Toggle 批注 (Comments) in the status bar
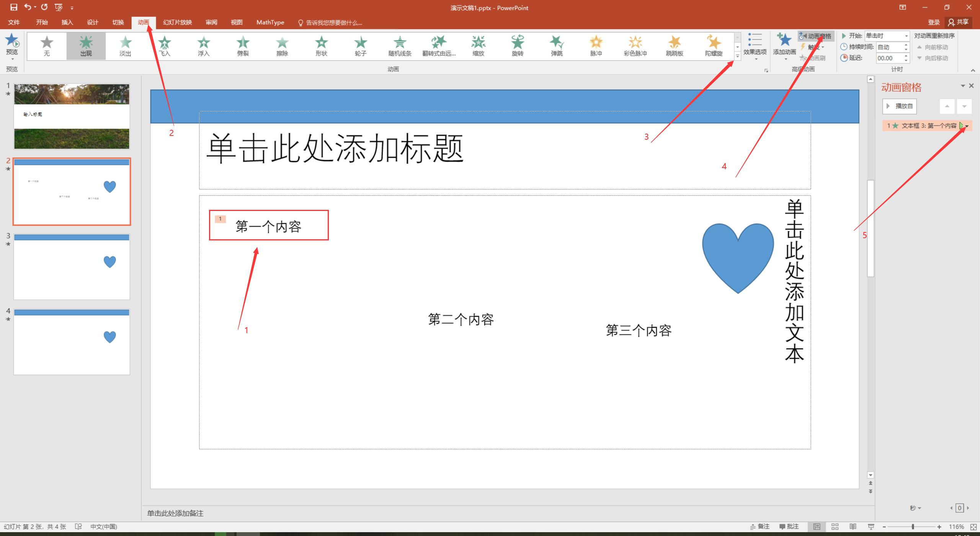Viewport: 980px width, 536px height. pos(789,527)
